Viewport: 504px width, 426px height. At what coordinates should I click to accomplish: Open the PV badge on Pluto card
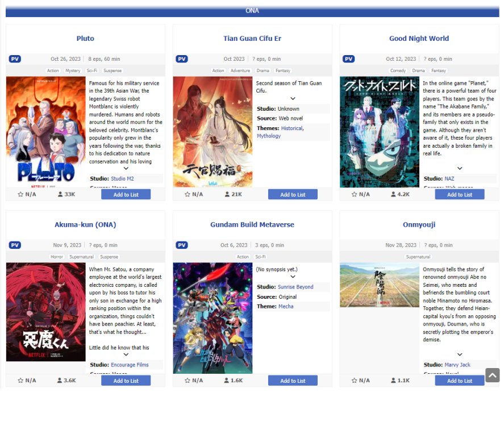point(15,59)
